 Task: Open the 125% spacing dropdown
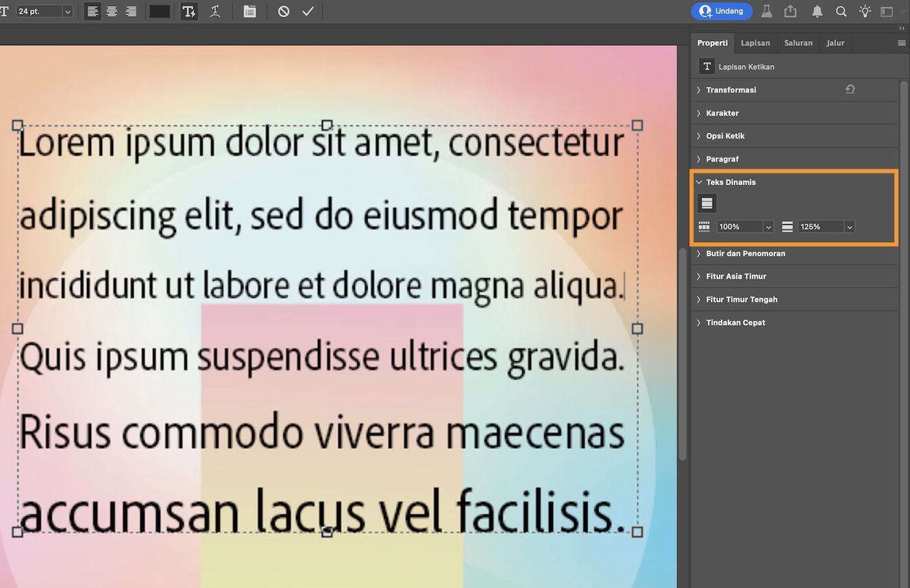[850, 227]
